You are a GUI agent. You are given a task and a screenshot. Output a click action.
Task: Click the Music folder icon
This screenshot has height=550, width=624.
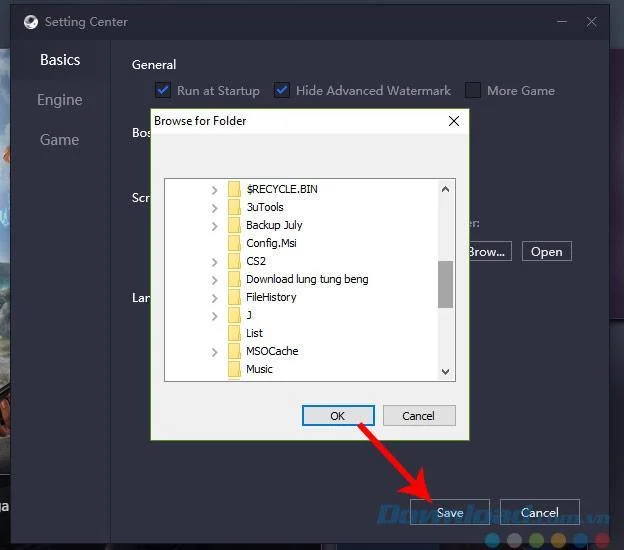234,369
